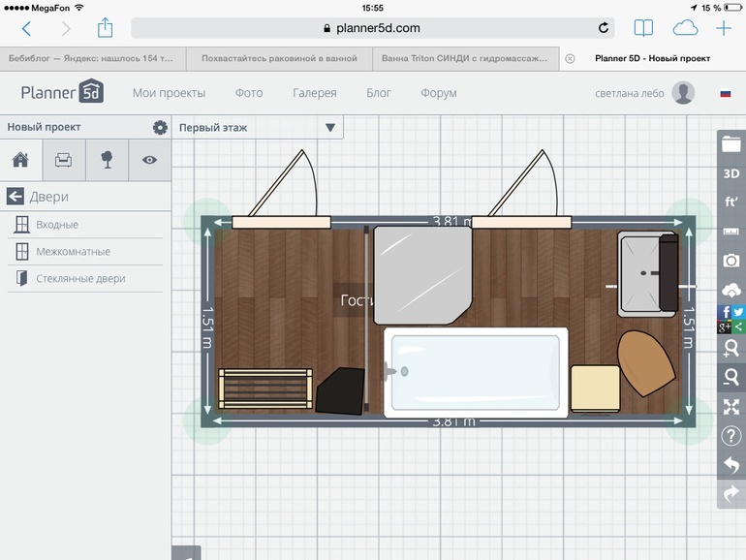Open Мои проекты in the top menu
Screen dimensions: 746x560
(169, 93)
